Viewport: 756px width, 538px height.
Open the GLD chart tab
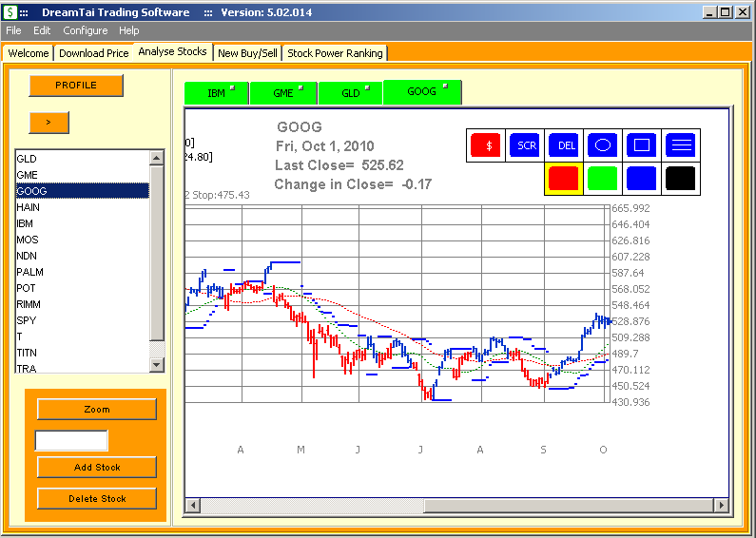(351, 93)
